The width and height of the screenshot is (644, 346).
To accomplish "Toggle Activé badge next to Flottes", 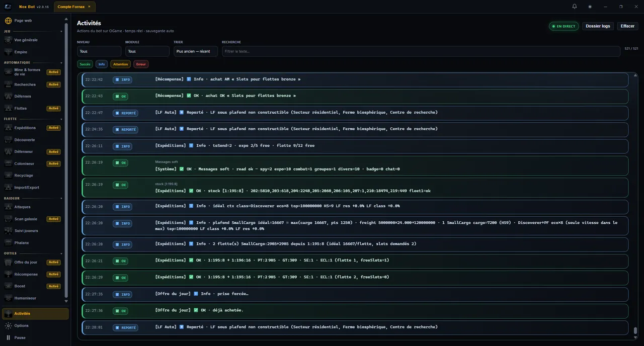I will [x=53, y=108].
